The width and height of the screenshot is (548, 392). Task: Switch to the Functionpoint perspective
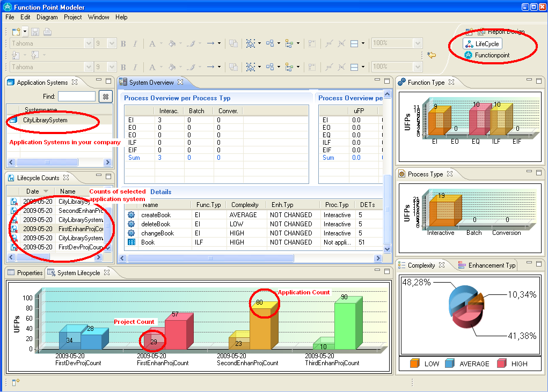click(x=487, y=55)
